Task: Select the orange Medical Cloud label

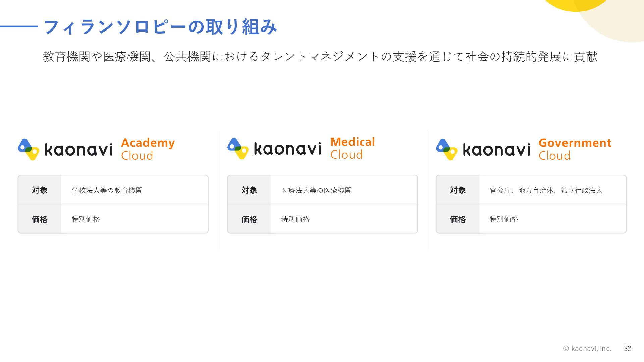Action: [x=353, y=148]
